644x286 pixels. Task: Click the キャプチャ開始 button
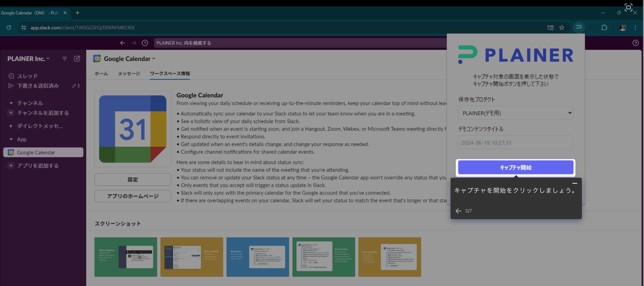click(516, 167)
